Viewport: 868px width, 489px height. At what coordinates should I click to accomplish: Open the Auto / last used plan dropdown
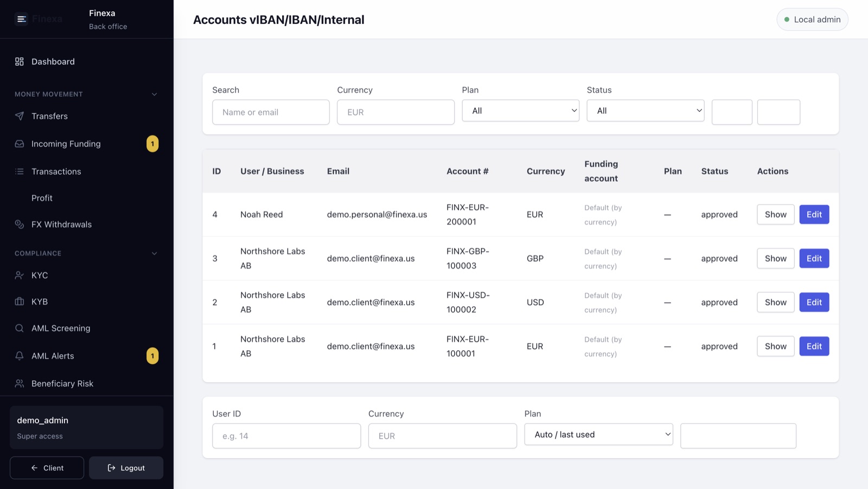tap(599, 435)
